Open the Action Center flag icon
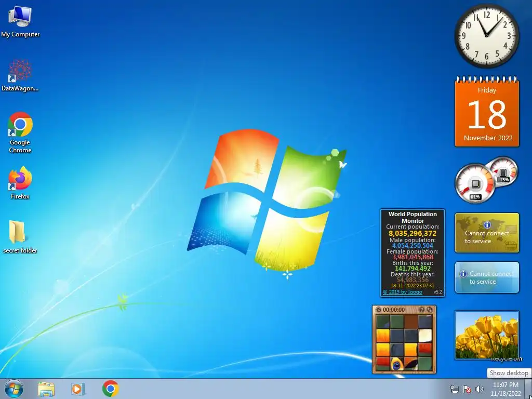The height and width of the screenshot is (399, 532). (x=467, y=389)
